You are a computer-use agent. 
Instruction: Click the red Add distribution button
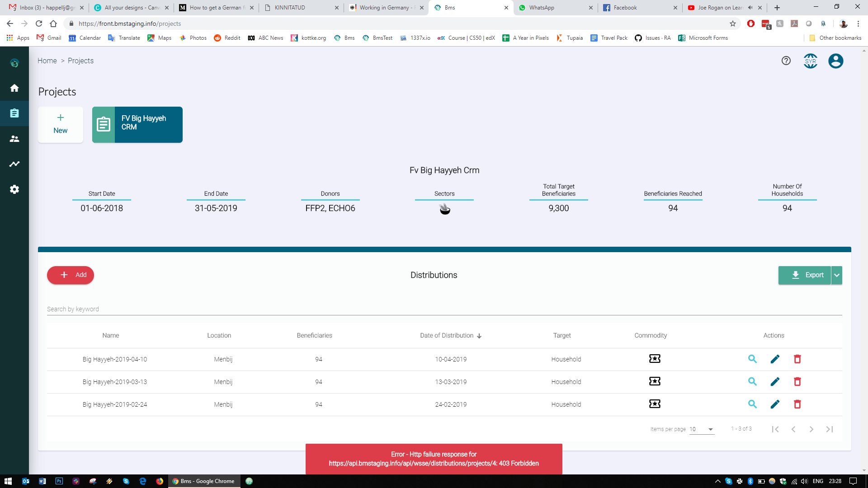click(70, 275)
